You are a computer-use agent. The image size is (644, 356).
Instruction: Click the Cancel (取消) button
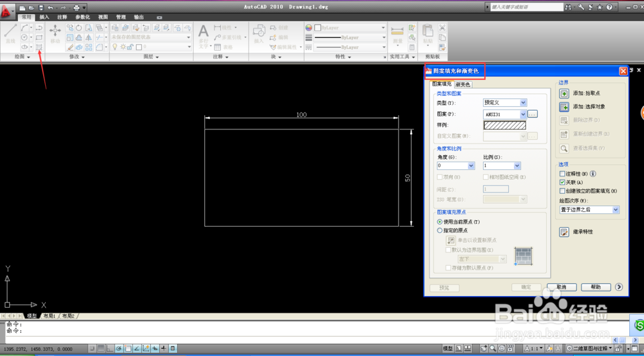pos(562,287)
